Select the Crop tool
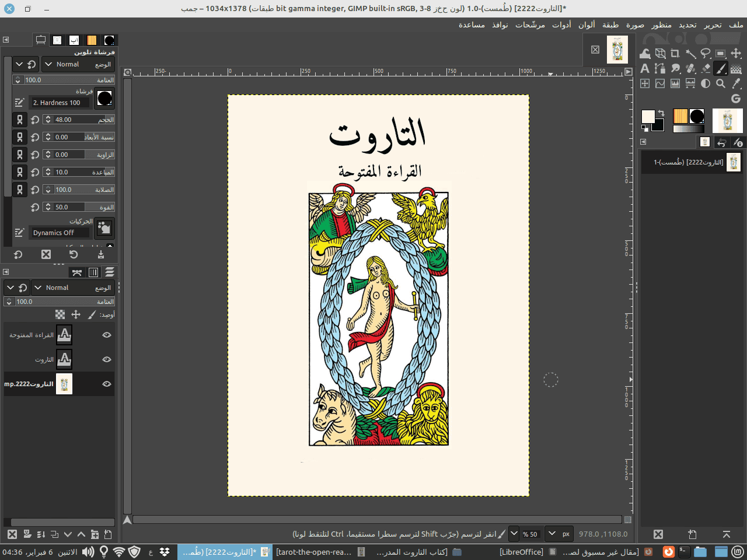This screenshot has width=747, height=560. coord(675,53)
